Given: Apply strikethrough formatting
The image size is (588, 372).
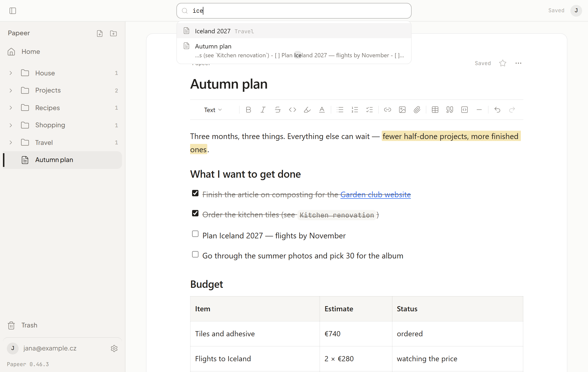Looking at the screenshot, I should pyautogui.click(x=278, y=110).
